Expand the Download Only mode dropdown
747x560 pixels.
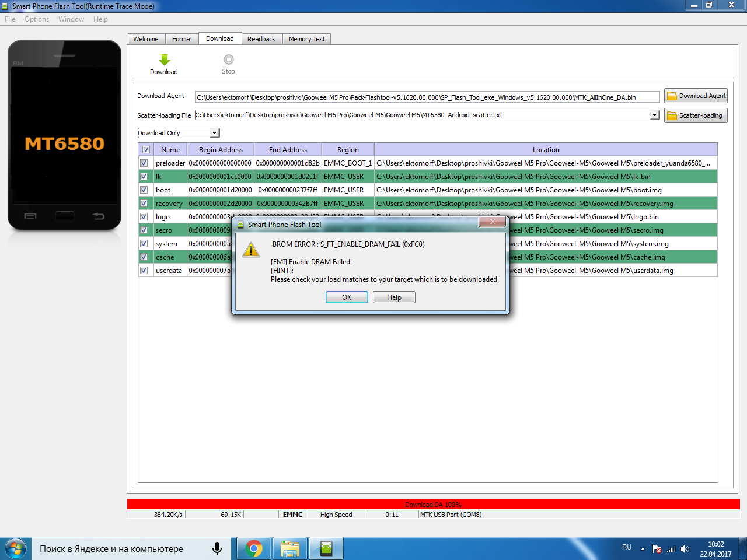(x=214, y=133)
